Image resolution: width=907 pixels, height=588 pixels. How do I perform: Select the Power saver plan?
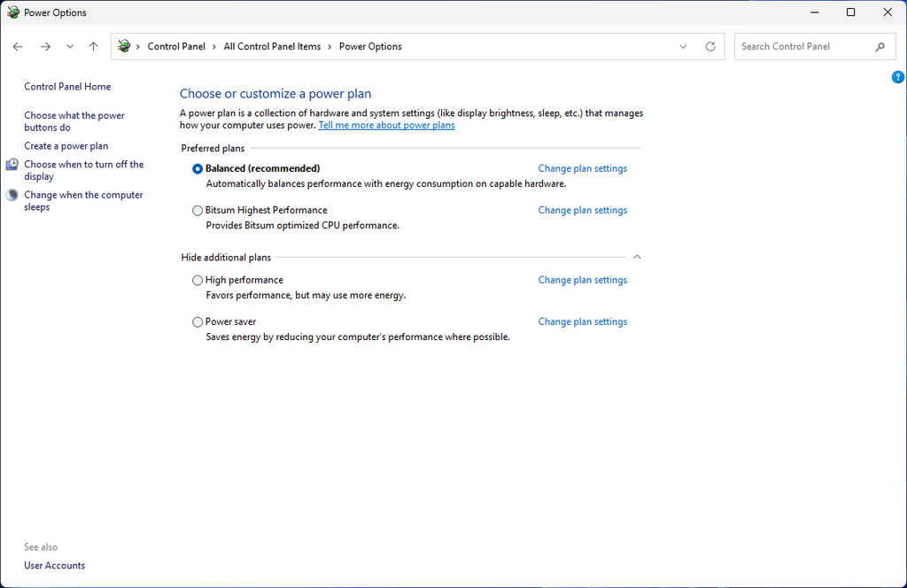pos(198,322)
